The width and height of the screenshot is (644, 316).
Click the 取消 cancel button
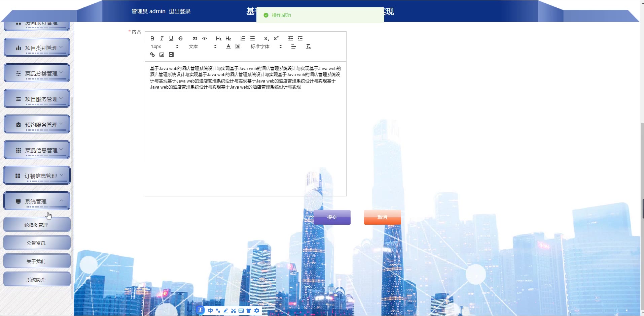(x=383, y=217)
